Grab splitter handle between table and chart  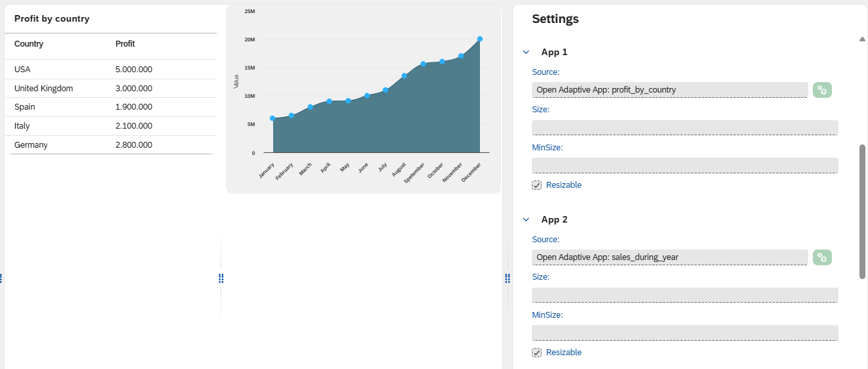click(x=221, y=278)
